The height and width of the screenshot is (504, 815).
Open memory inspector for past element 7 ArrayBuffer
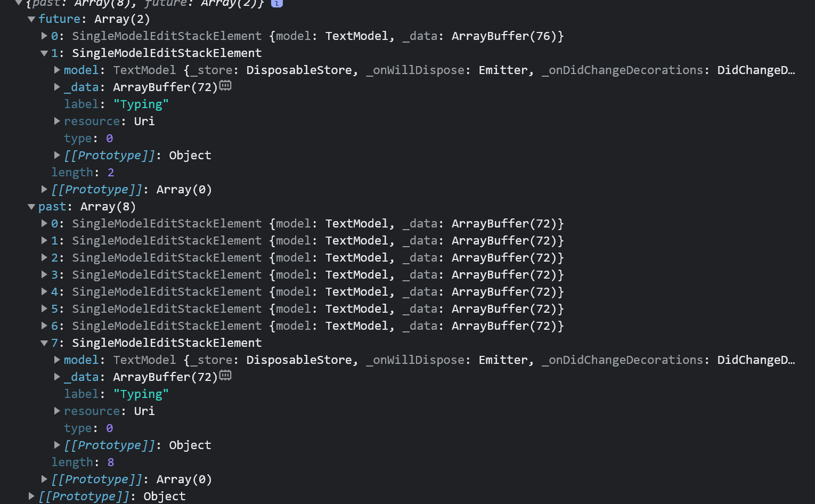225,375
